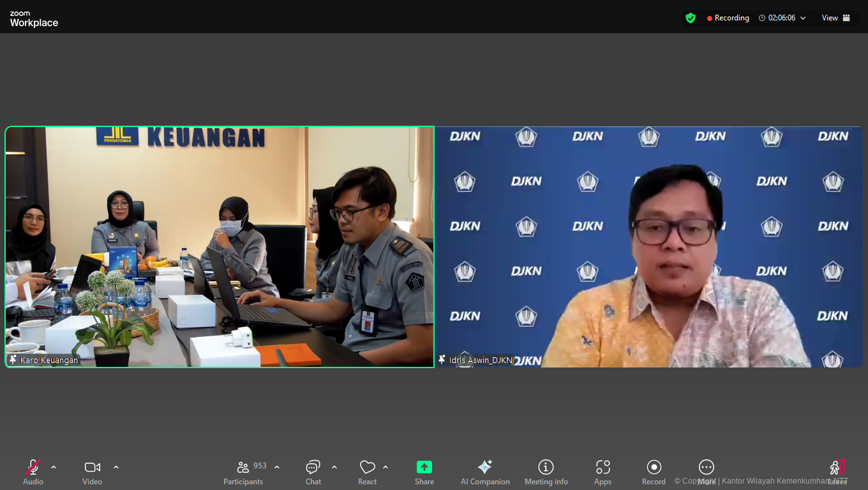
Task: Leave the meeting
Action: point(837,469)
